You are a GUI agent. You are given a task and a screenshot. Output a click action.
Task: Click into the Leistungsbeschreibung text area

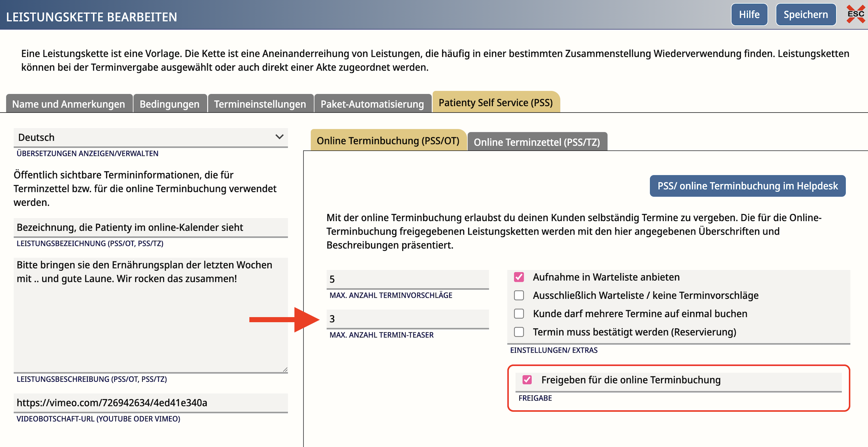tap(151, 315)
